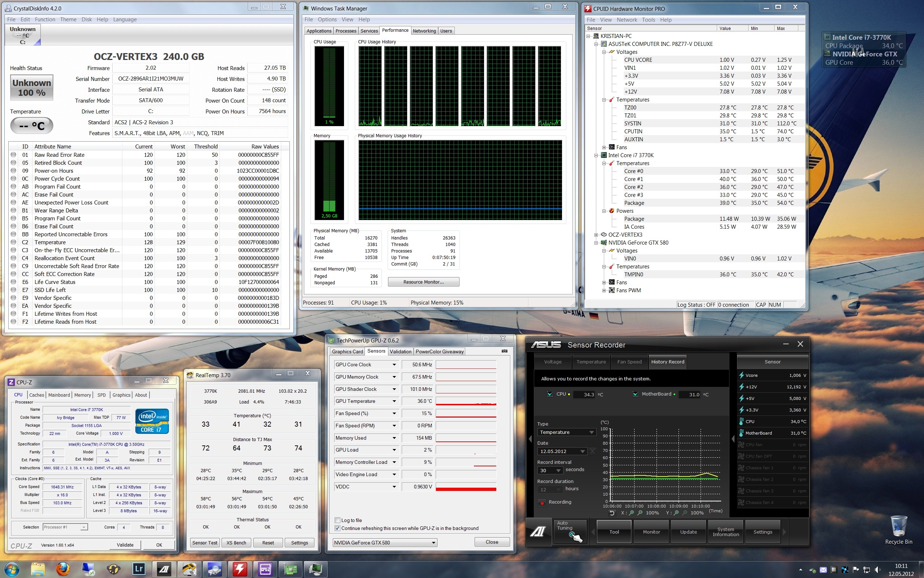
Task: Open the Theme menu in CrystalDiskInfo
Action: [x=68, y=20]
